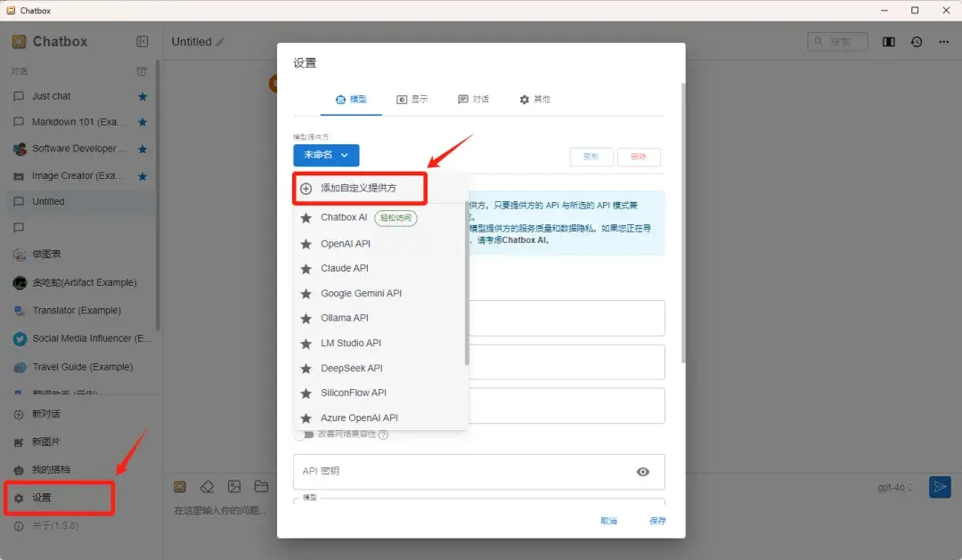Click the 复制 button in settings

point(591,157)
